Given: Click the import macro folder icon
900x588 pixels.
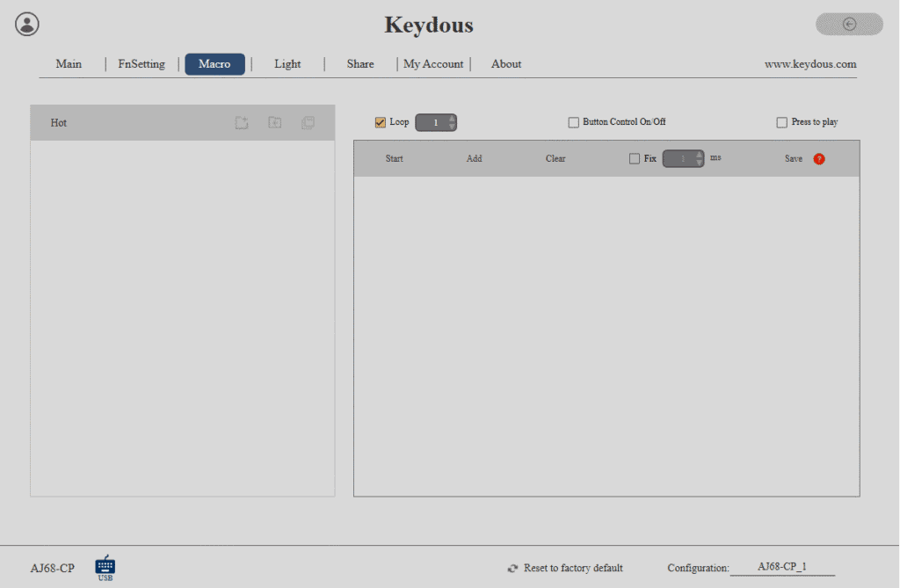Looking at the screenshot, I should click(275, 122).
